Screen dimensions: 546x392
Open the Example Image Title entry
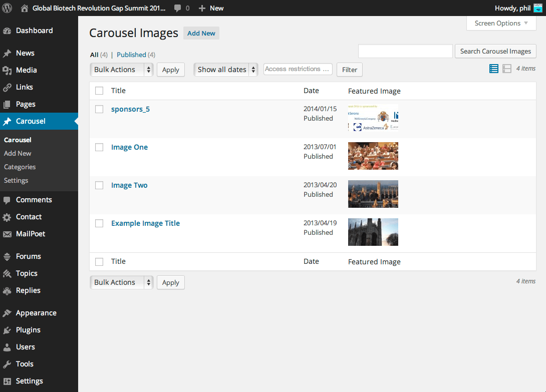[145, 223]
